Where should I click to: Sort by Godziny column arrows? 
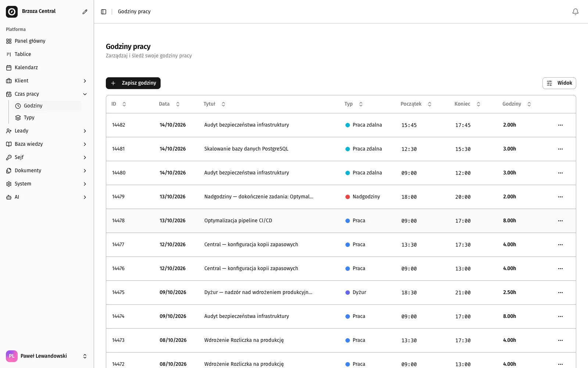pyautogui.click(x=529, y=104)
